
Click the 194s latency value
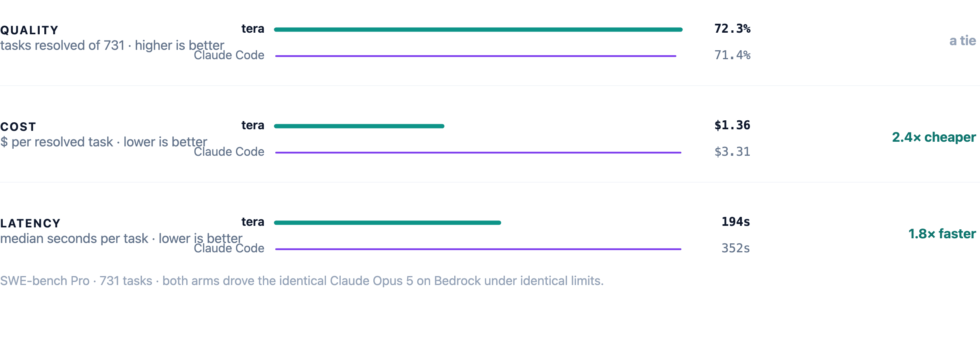(736, 222)
